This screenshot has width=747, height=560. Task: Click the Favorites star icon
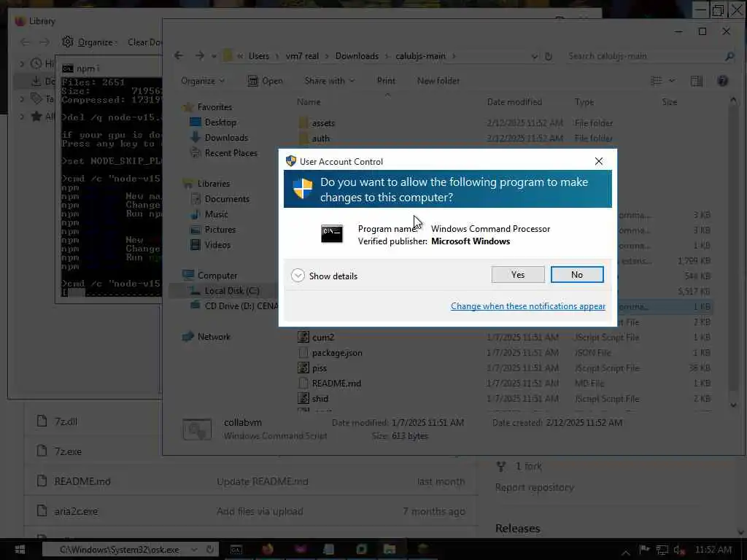[x=189, y=107]
